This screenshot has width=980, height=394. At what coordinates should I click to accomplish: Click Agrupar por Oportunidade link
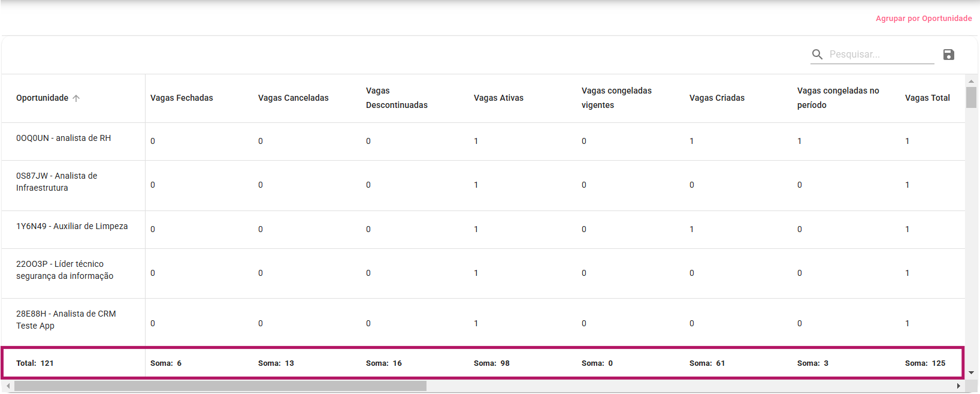pyautogui.click(x=924, y=19)
